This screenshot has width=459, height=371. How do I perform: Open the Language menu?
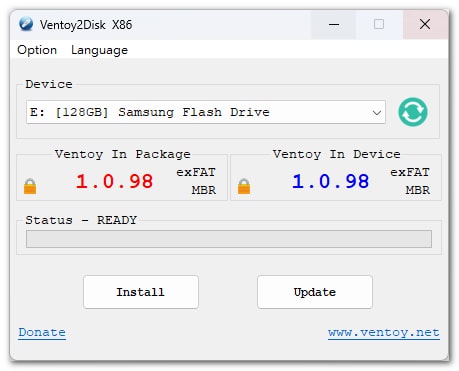click(99, 50)
